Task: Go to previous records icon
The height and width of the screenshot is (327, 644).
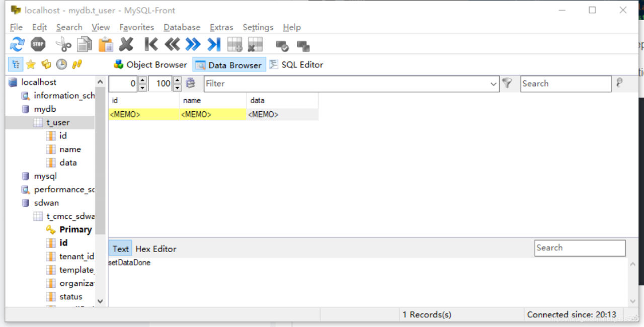Action: [172, 45]
